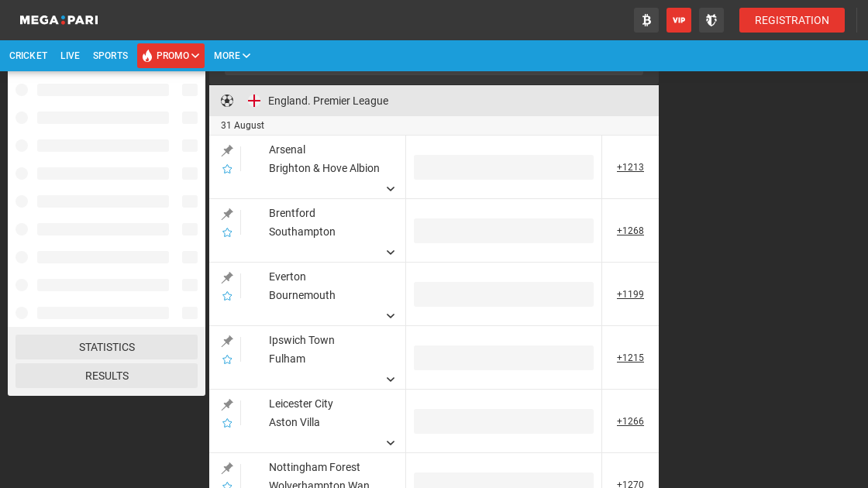Pin the Everton vs Bournemouth match
The height and width of the screenshot is (488, 868).
click(x=227, y=277)
